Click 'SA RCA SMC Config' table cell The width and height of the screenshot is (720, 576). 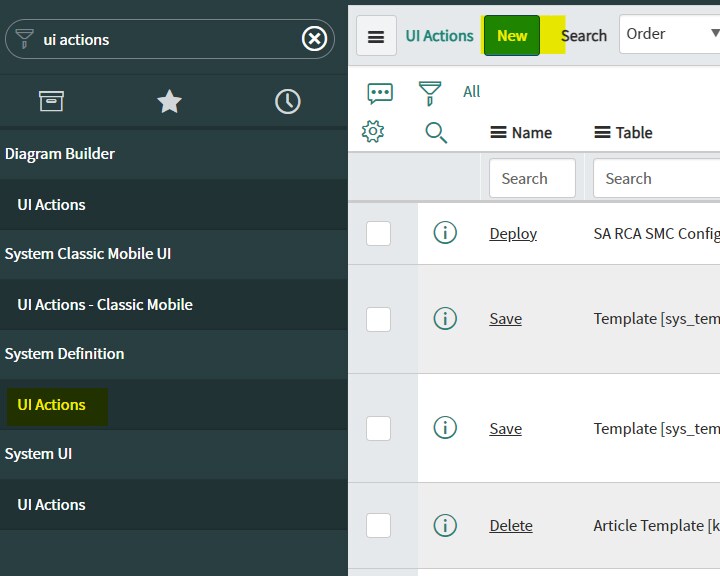pyautogui.click(x=657, y=234)
